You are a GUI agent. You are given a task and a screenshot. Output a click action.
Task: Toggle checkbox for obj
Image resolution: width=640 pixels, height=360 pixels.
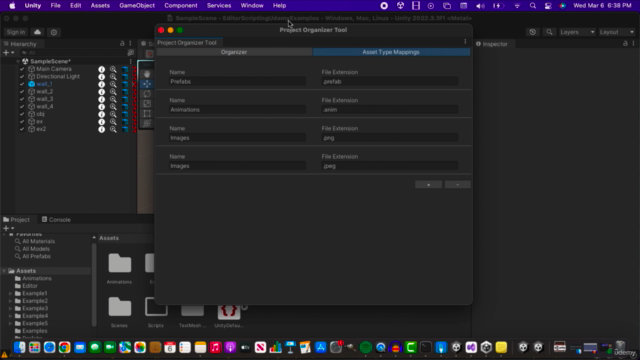click(22, 114)
